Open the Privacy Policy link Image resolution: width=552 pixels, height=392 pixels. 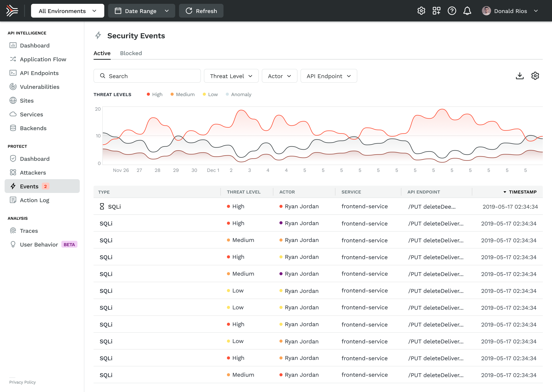tap(22, 382)
